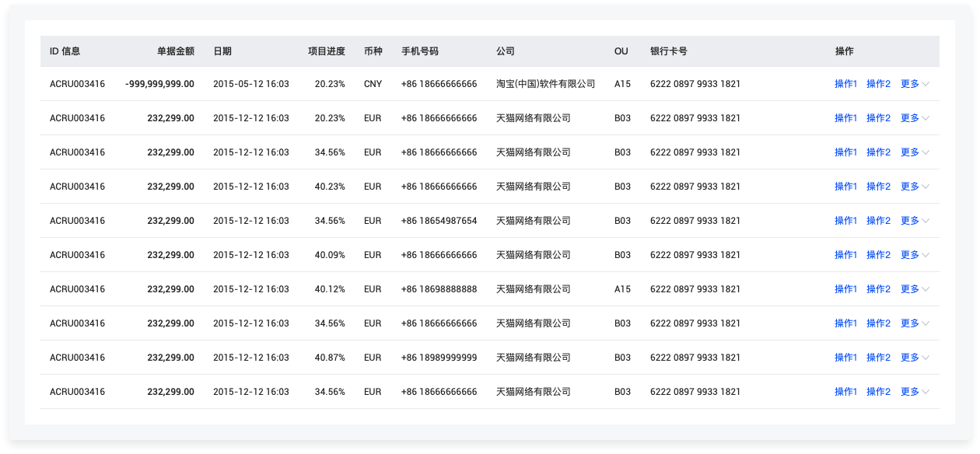Click the 40.87% progress value
Screen dimensions: 980x454
[330, 358]
